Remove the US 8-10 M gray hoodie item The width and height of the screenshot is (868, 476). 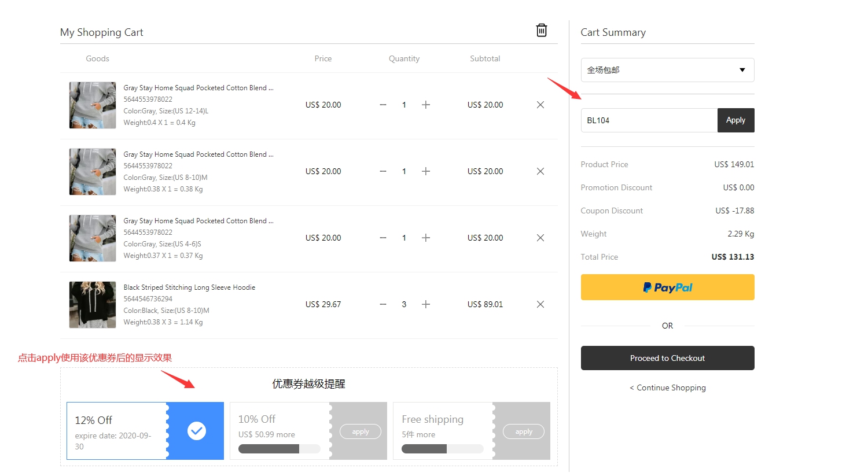540,171
